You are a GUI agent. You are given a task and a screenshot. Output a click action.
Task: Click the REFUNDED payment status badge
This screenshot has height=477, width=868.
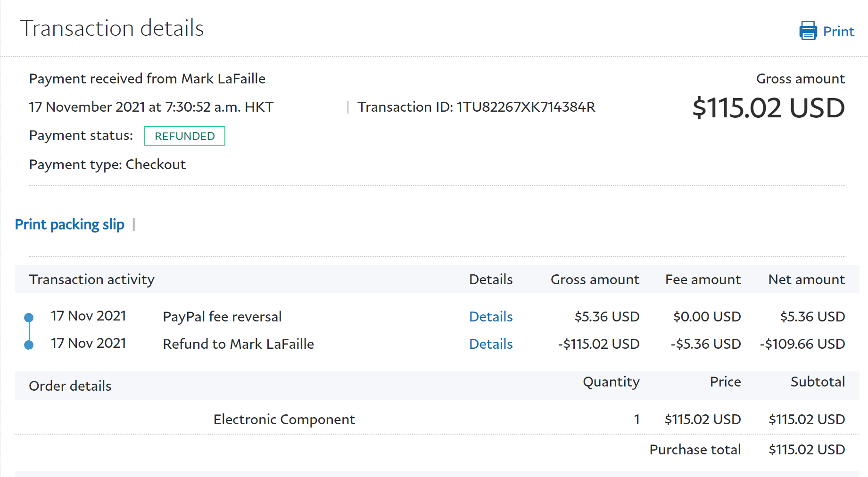tap(184, 136)
